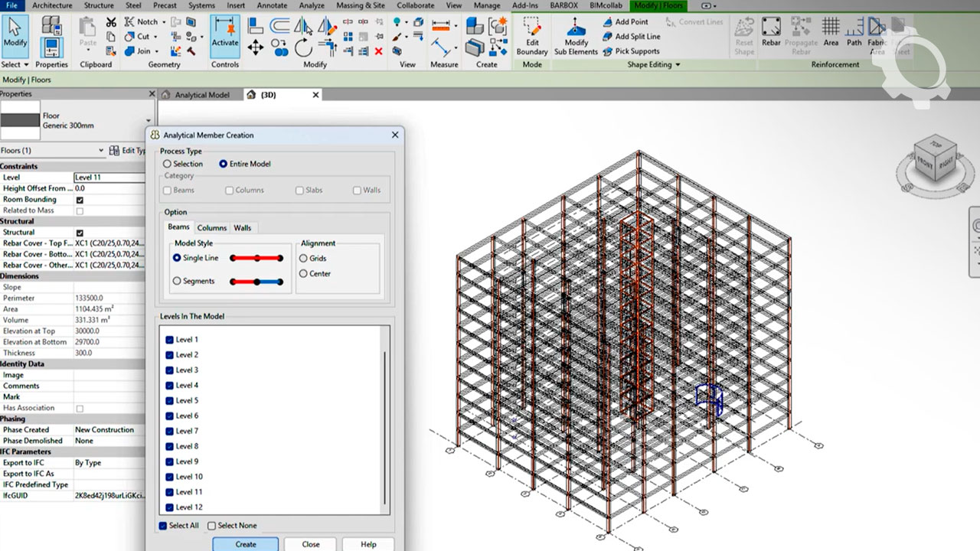The height and width of the screenshot is (551, 980).
Task: Select the Segments model style radio
Action: coord(178,281)
